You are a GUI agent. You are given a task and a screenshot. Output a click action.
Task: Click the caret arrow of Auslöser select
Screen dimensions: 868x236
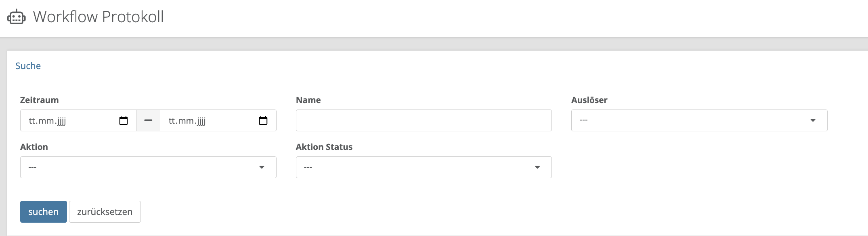(813, 120)
